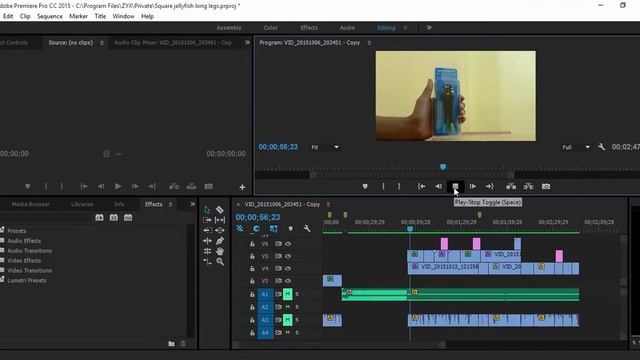640x360 pixels.
Task: Click Play-Stop Toggle in Program monitor
Action: [455, 187]
